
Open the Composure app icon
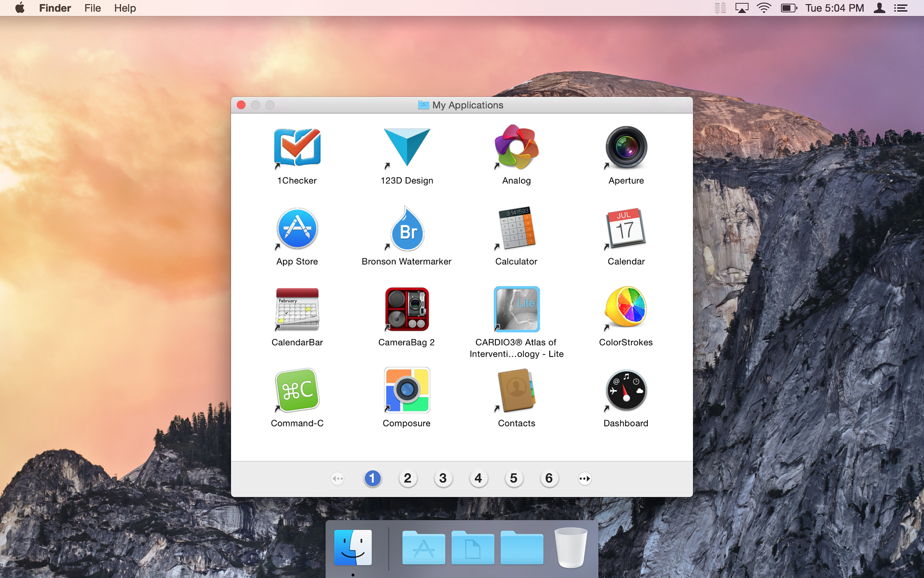(407, 390)
